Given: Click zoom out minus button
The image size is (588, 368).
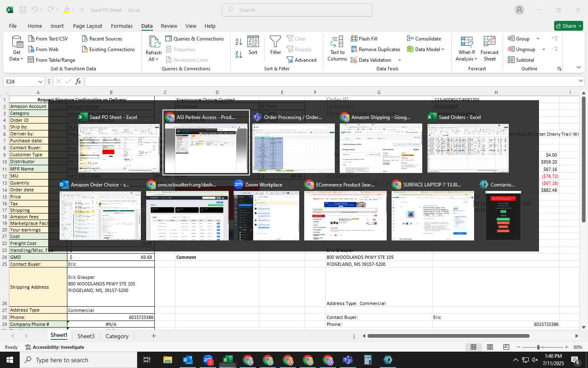Looking at the screenshot, I should point(519,347).
